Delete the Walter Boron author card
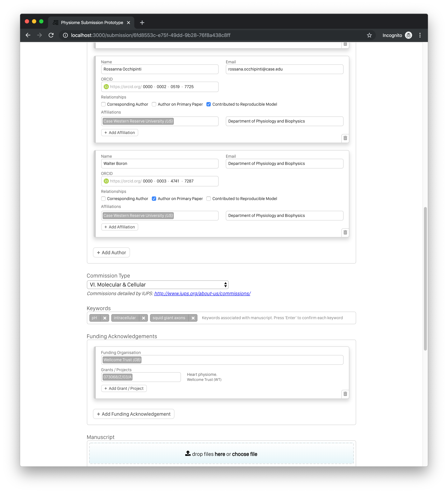Viewport: 448px width, 493px height. coord(345,233)
